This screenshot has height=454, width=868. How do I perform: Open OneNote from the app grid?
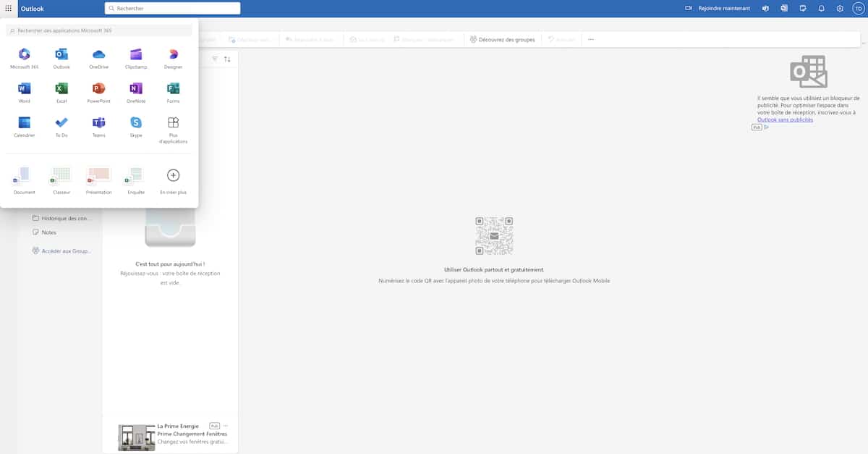(136, 93)
